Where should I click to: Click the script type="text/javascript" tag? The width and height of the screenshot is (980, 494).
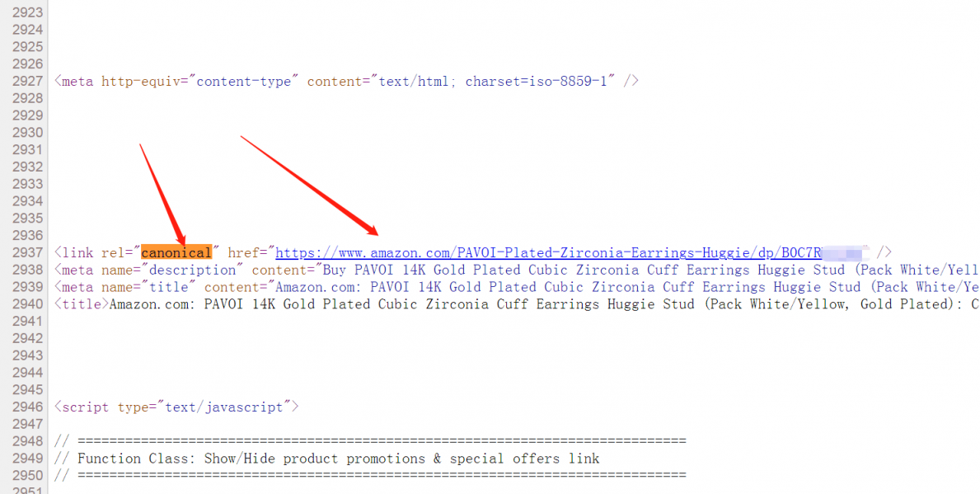pyautogui.click(x=177, y=407)
